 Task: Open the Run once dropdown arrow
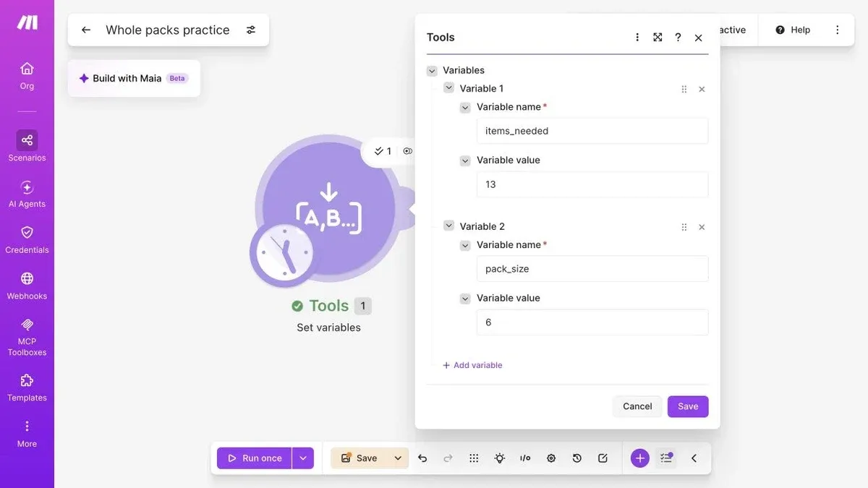point(303,458)
